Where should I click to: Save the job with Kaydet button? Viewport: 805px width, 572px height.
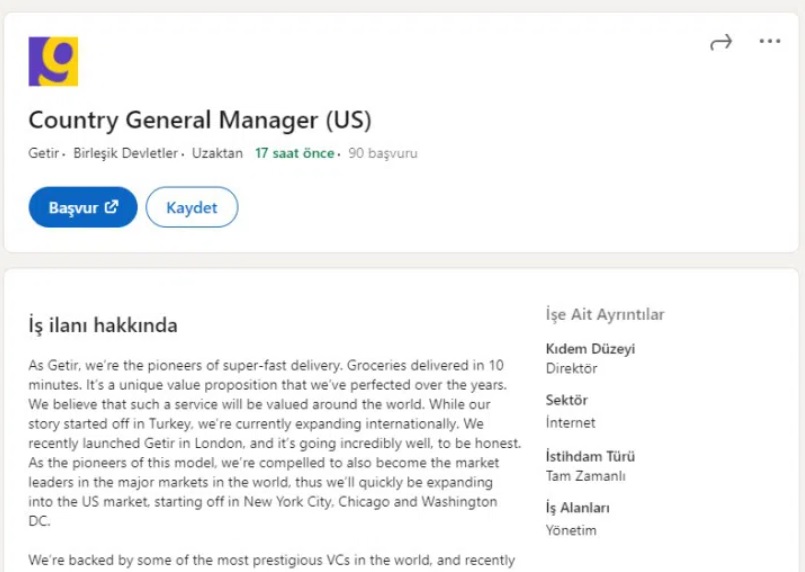click(192, 207)
